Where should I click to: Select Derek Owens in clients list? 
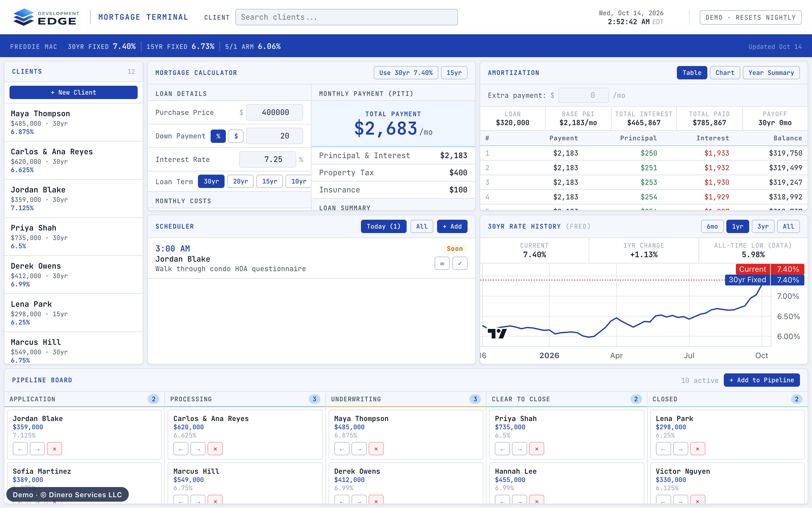click(74, 275)
